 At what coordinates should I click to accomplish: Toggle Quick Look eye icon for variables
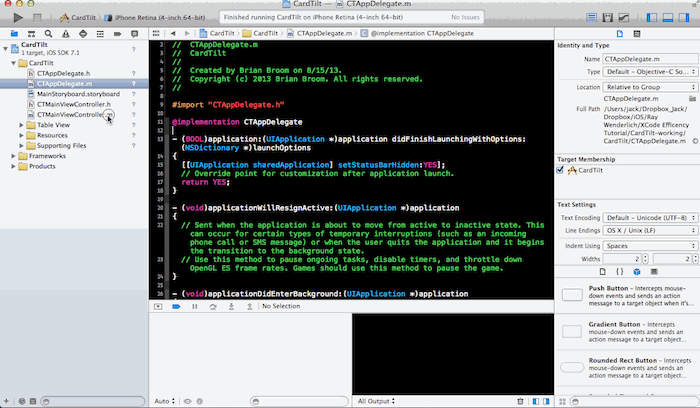[x=188, y=401]
